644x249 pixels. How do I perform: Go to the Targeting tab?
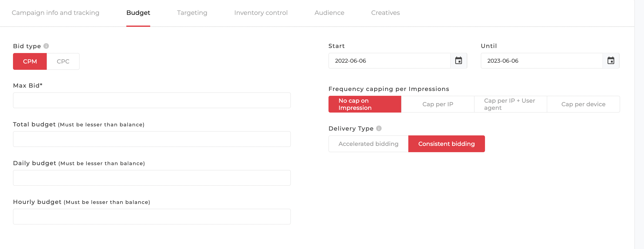tap(192, 13)
